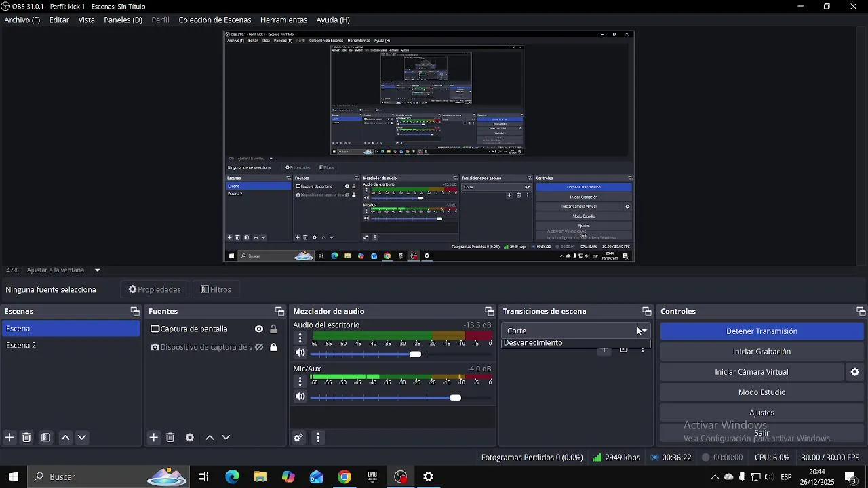Open Propiedades of the selected source
Image resolution: width=868 pixels, height=488 pixels.
coord(155,290)
